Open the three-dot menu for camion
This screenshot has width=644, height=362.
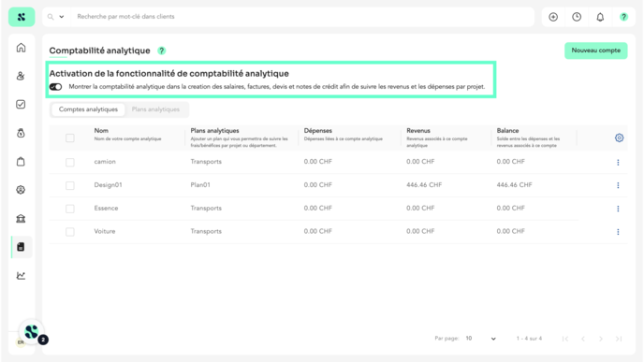(618, 162)
